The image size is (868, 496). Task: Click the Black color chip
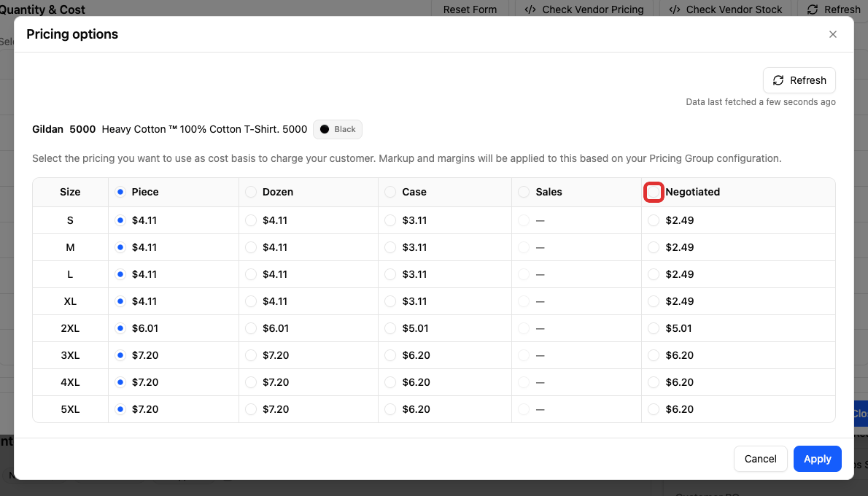click(338, 129)
